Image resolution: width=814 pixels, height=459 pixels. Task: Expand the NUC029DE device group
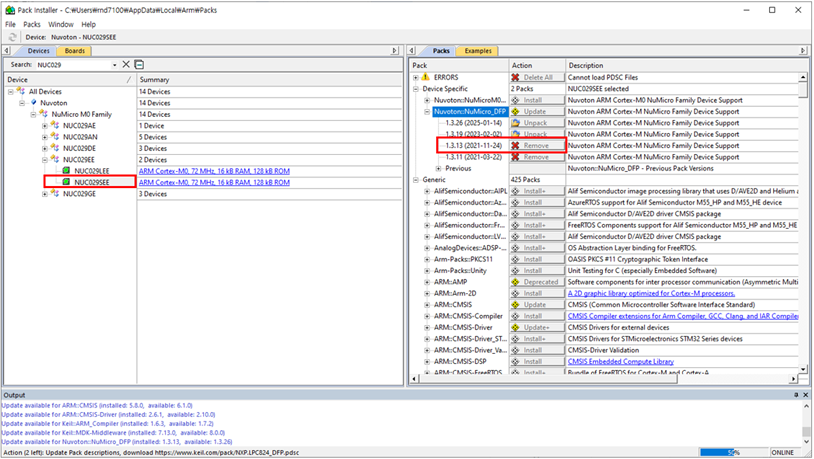(45, 149)
